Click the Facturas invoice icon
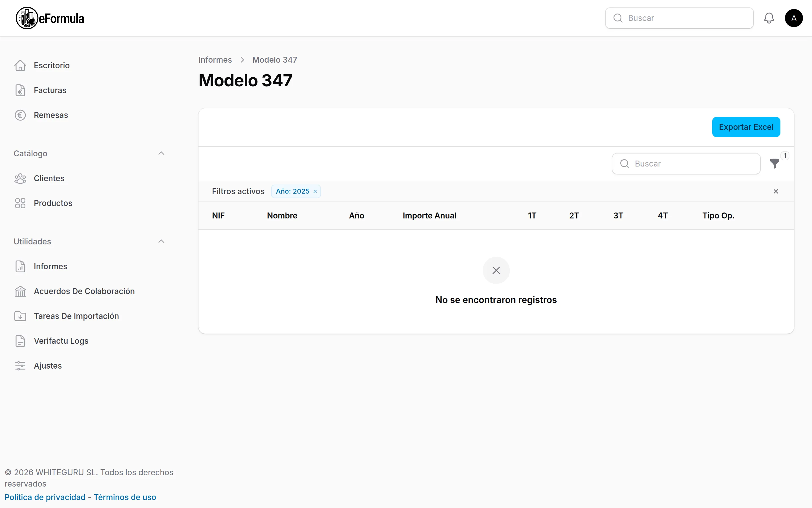The height and width of the screenshot is (508, 812). (x=20, y=90)
